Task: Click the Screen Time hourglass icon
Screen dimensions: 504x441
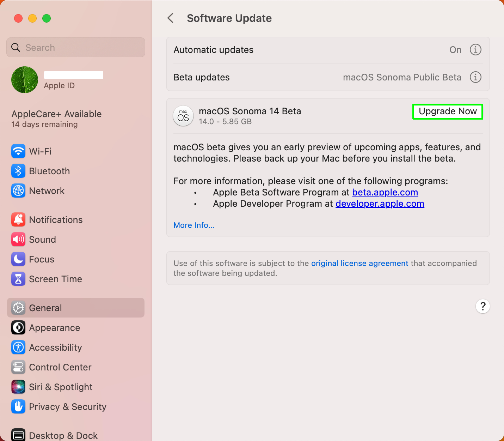Action: (x=18, y=279)
